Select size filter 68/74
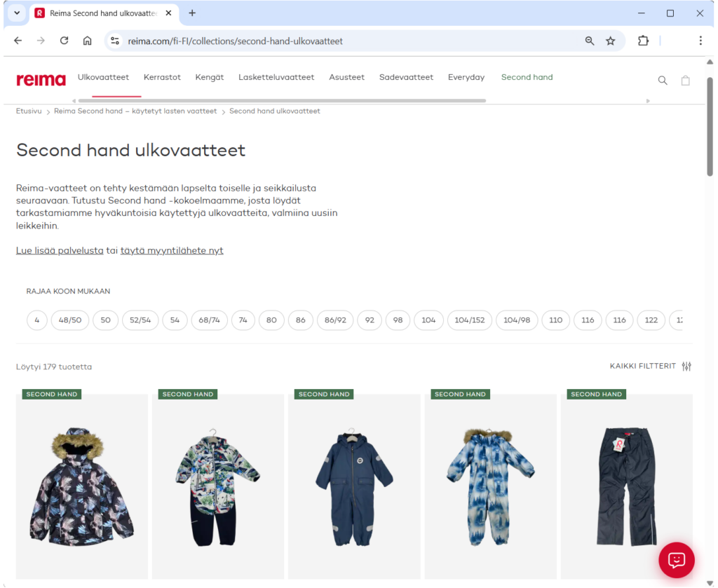 pyautogui.click(x=209, y=320)
